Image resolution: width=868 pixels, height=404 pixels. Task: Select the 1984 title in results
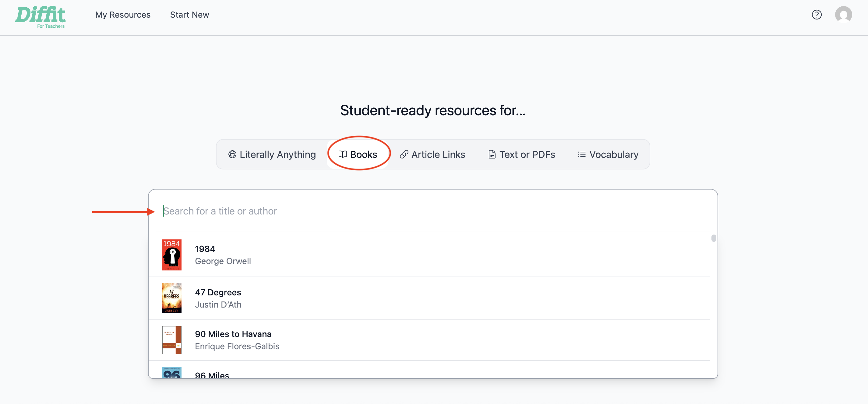point(205,249)
